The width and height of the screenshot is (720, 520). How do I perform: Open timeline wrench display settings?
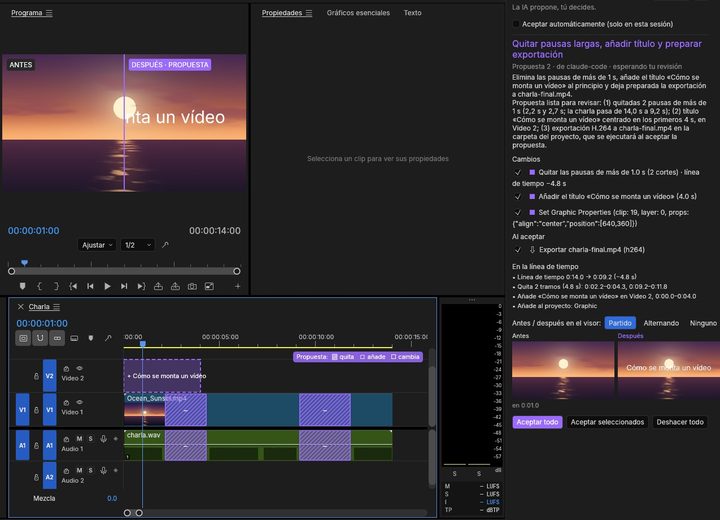tap(108, 338)
